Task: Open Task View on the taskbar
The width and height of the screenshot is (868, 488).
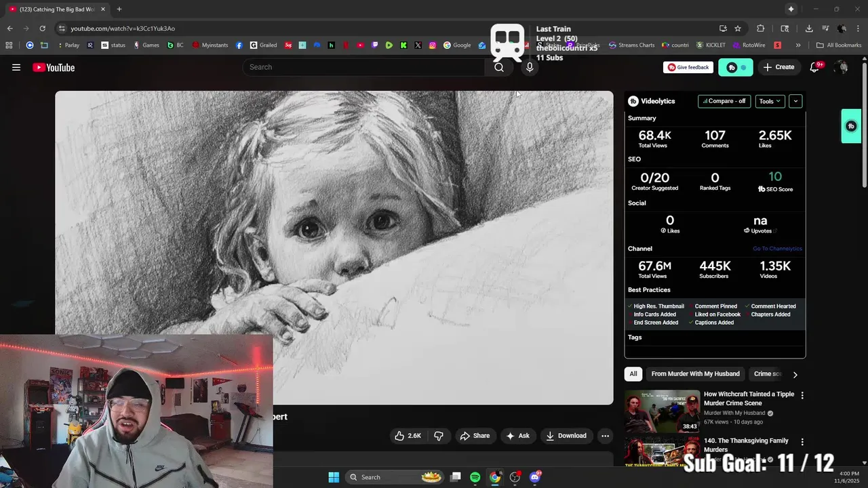Action: (456, 477)
